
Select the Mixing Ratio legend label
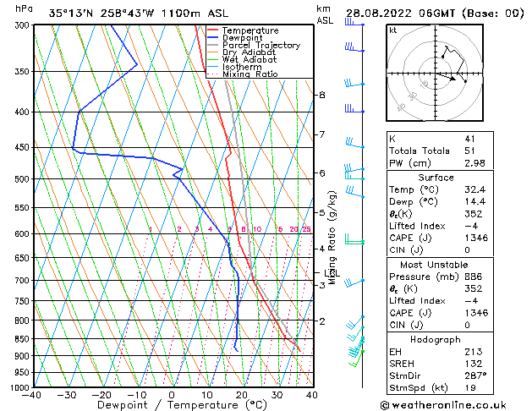[x=250, y=74]
